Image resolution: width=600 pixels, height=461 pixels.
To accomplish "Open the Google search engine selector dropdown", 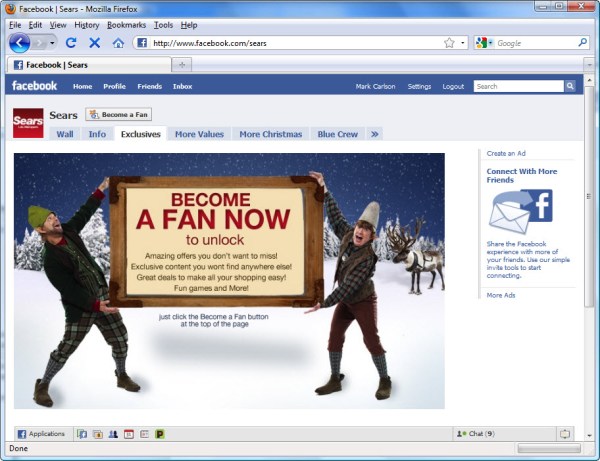I will pyautogui.click(x=484, y=43).
